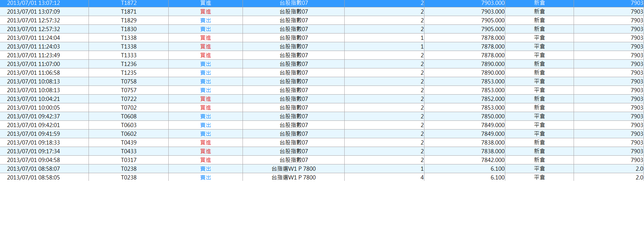Click 買進 in the T0722 row
644x236 pixels.
click(x=206, y=99)
